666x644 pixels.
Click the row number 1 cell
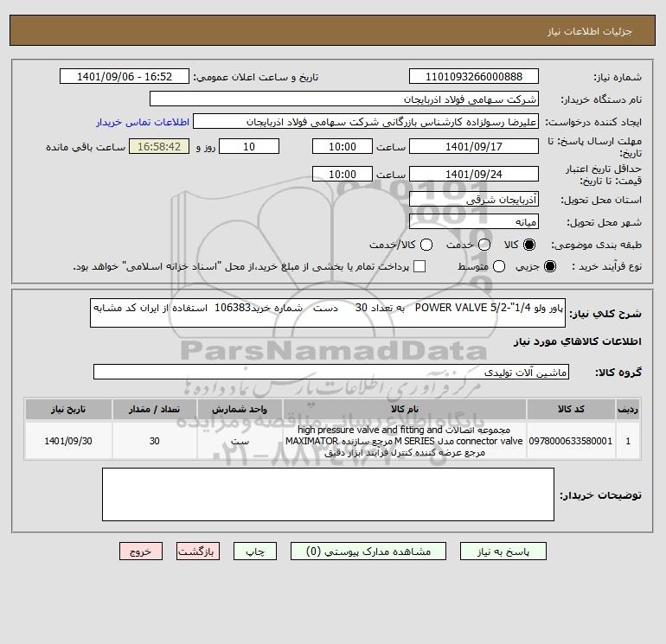tap(628, 441)
